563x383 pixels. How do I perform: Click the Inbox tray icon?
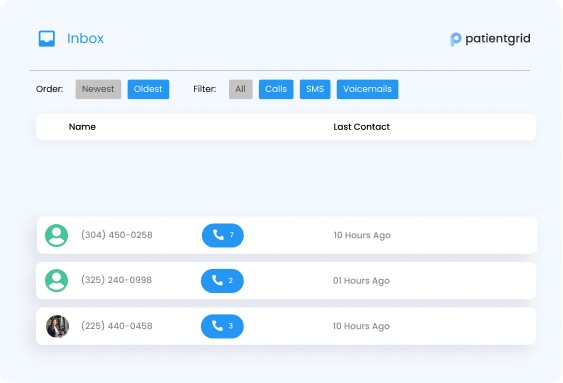click(47, 38)
